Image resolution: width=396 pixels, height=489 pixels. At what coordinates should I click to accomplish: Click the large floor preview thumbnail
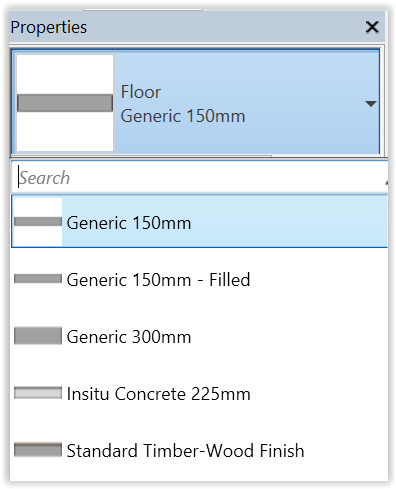coord(65,103)
